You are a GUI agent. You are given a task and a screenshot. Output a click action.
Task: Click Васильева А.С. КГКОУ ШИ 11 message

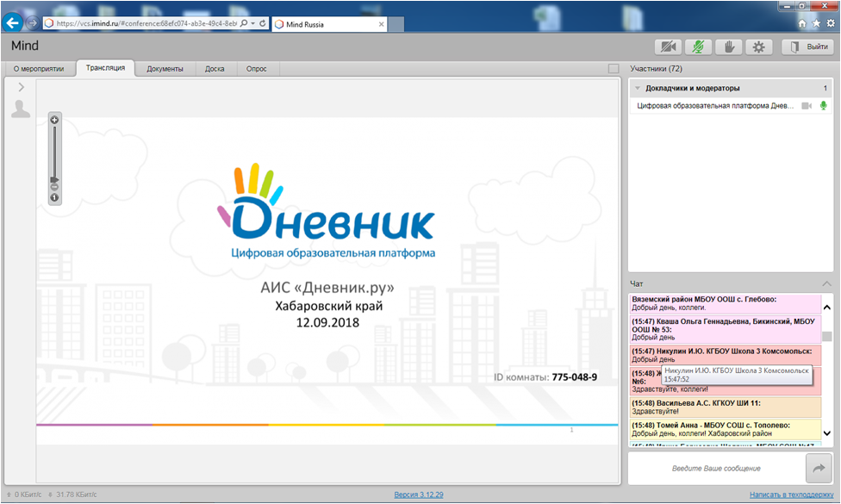[x=726, y=407]
